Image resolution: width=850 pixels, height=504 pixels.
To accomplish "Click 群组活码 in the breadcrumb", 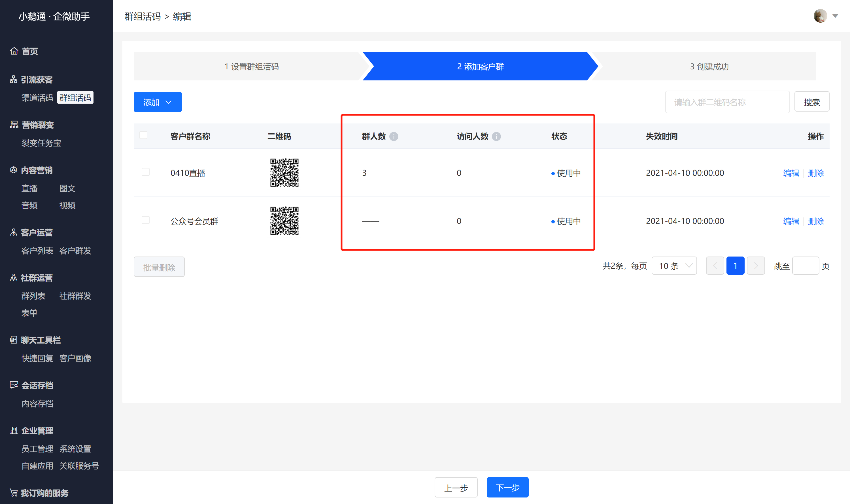I will pos(143,16).
